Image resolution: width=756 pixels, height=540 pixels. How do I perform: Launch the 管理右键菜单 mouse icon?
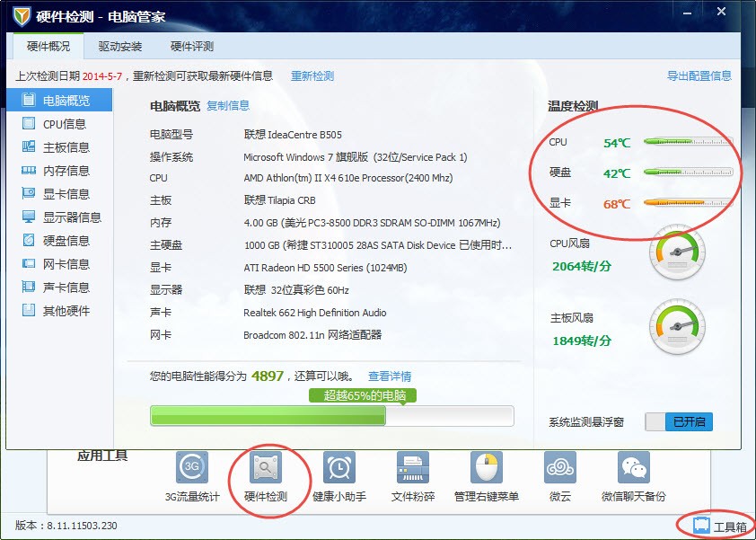(x=487, y=466)
